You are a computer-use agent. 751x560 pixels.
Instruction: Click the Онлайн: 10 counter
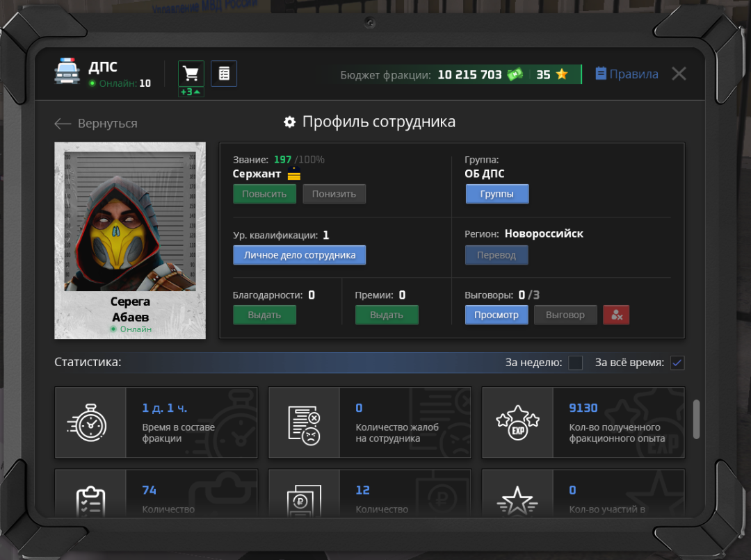click(120, 83)
